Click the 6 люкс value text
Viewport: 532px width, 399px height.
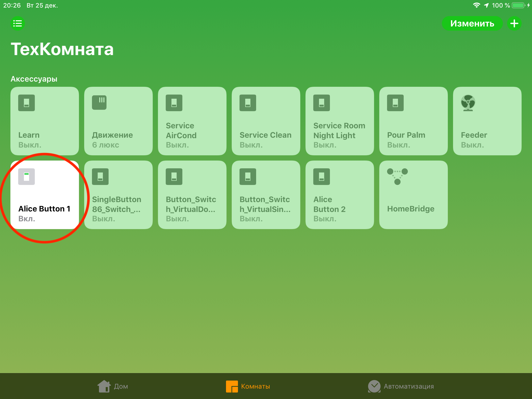tap(105, 145)
